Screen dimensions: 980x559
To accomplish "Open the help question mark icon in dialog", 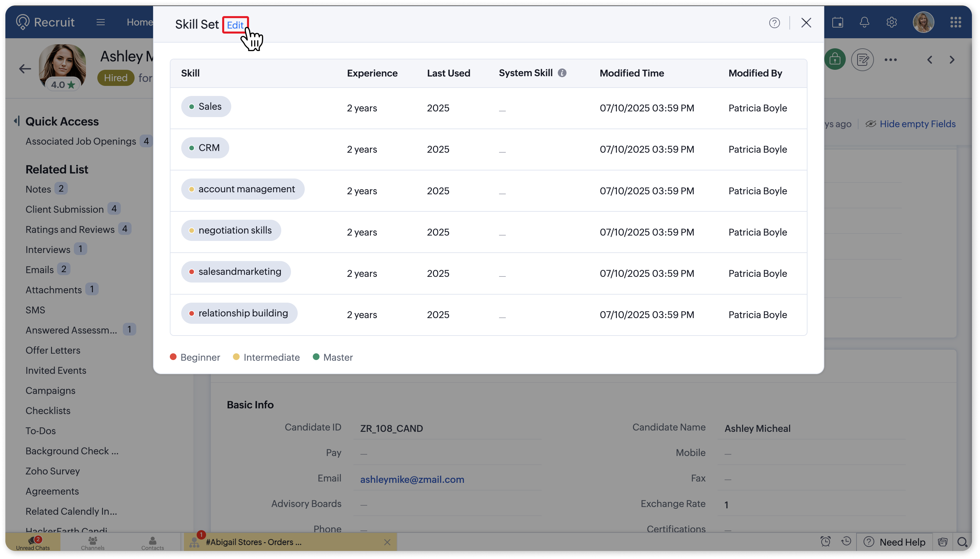I will 774,23.
